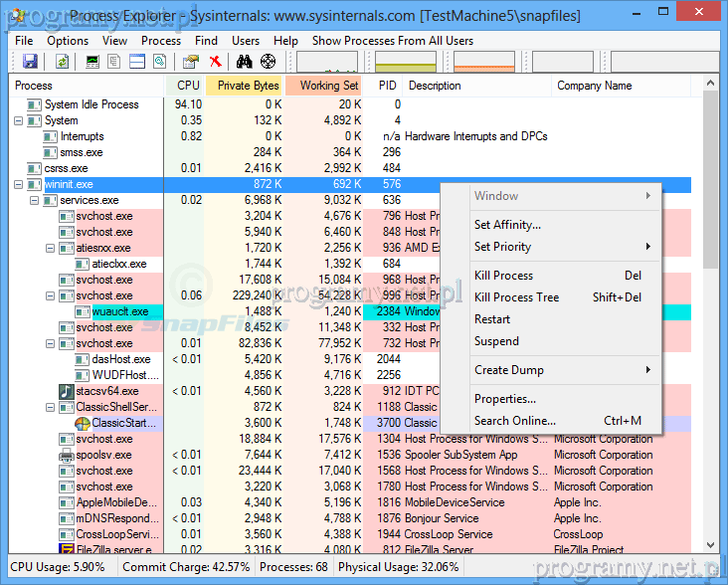Collapse the services.exe process tree
The image size is (728, 585).
tap(35, 200)
